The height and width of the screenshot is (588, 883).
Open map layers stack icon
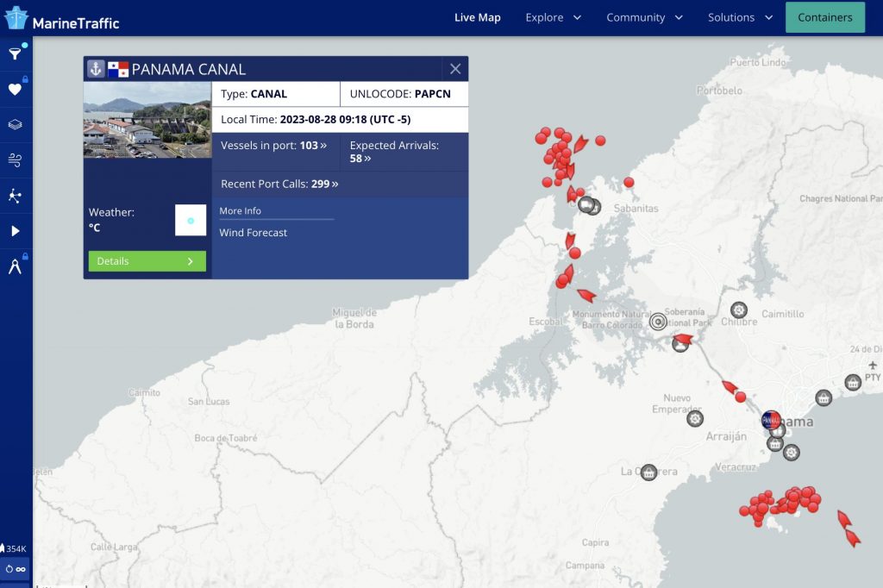[15, 124]
